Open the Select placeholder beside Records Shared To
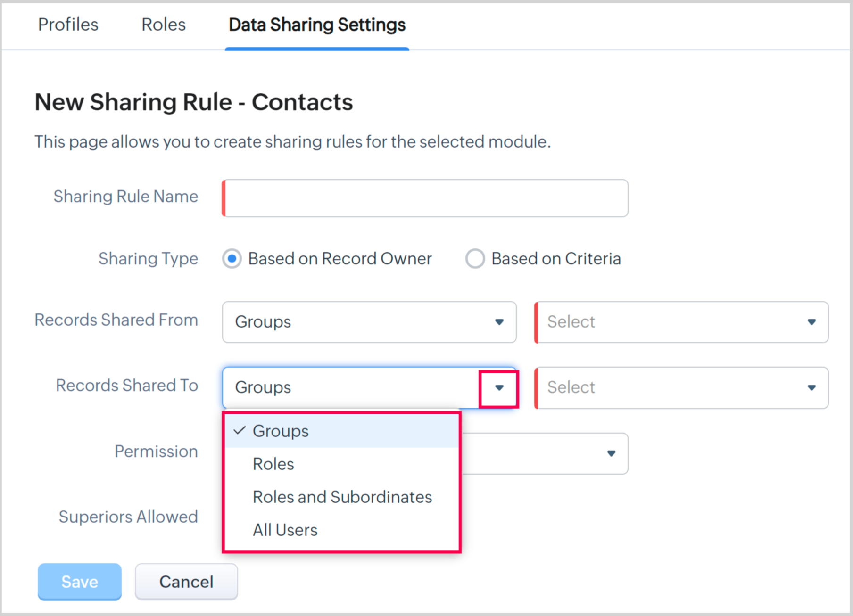 [x=670, y=388]
